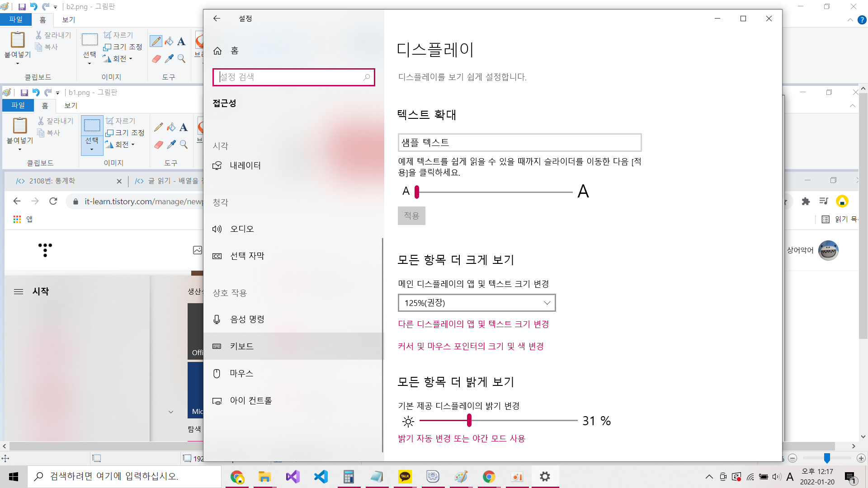Go to Settings Home
The height and width of the screenshot is (488, 868).
[x=234, y=51]
